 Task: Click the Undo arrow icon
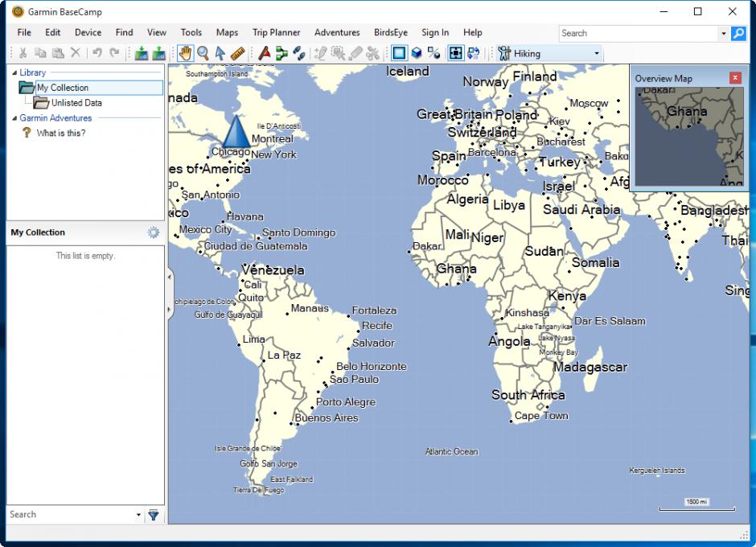pos(97,53)
